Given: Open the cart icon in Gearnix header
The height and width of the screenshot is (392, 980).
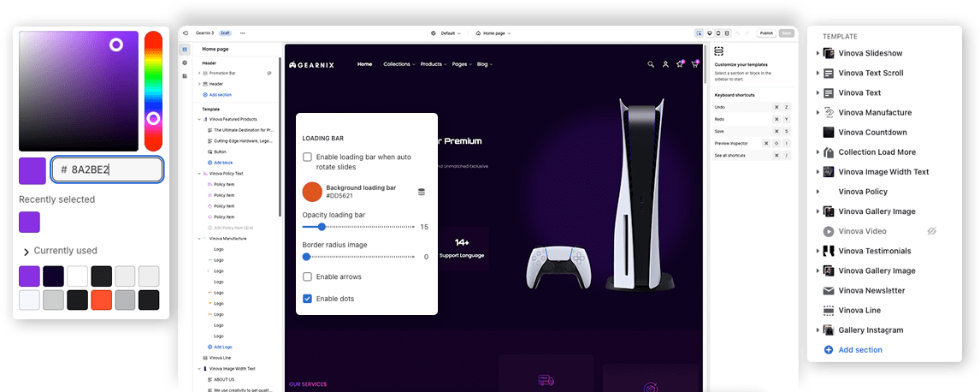Looking at the screenshot, I should (x=694, y=64).
